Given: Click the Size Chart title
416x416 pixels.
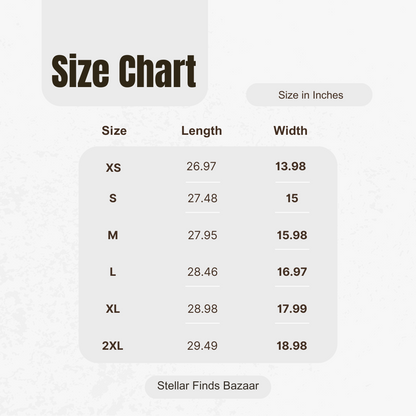Looking at the screenshot, I should [x=124, y=71].
